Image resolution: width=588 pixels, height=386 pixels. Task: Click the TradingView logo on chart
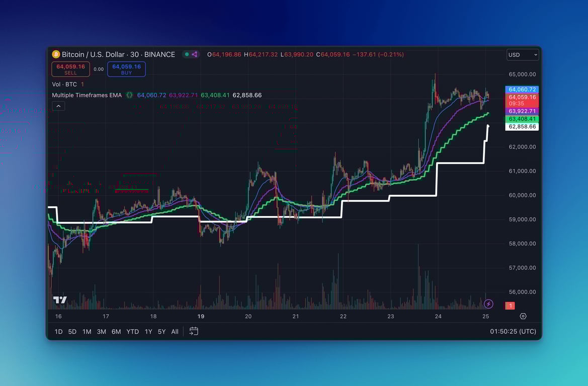point(60,300)
